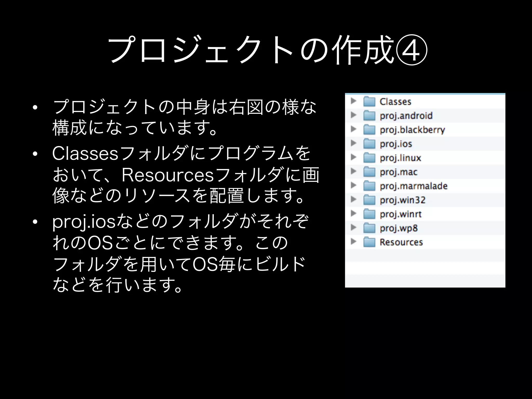The image size is (532, 399).
Task: Expand the proj.ios disclosure triangle
Action: coord(354,143)
